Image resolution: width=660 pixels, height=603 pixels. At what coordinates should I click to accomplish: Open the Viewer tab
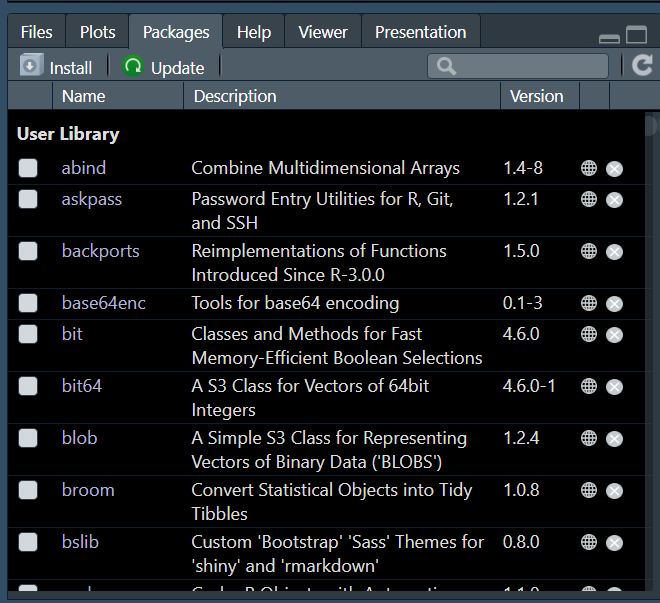[x=323, y=32]
